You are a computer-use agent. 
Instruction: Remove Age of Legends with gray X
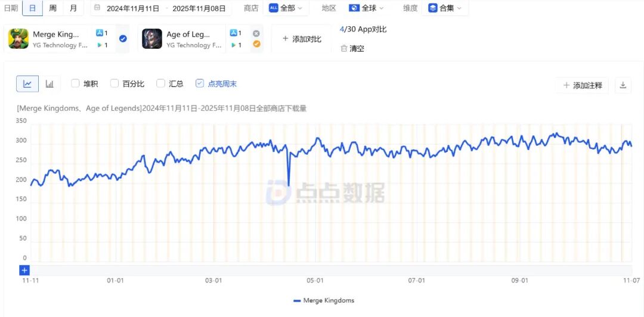pyautogui.click(x=256, y=33)
